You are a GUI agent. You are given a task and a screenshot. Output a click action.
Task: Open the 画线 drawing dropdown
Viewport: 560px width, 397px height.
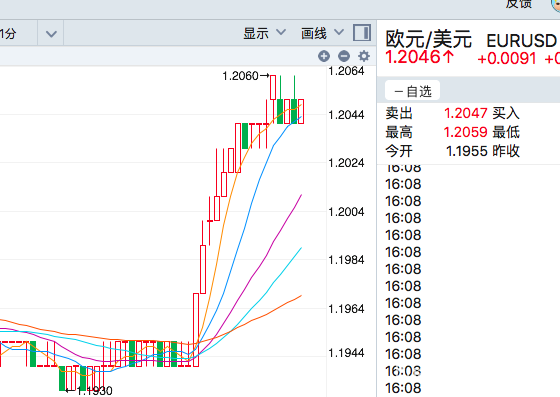point(322,33)
